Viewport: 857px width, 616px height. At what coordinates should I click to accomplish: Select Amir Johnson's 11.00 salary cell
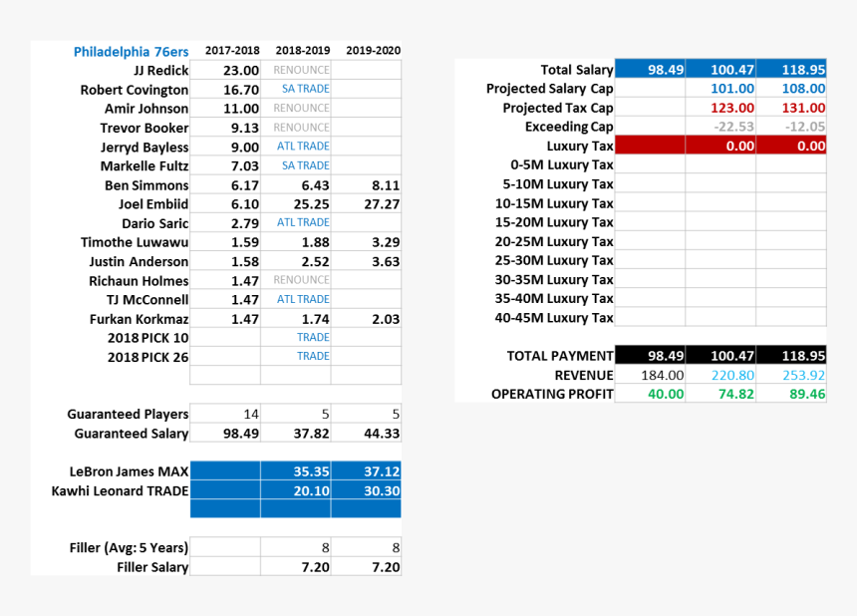coord(225,109)
